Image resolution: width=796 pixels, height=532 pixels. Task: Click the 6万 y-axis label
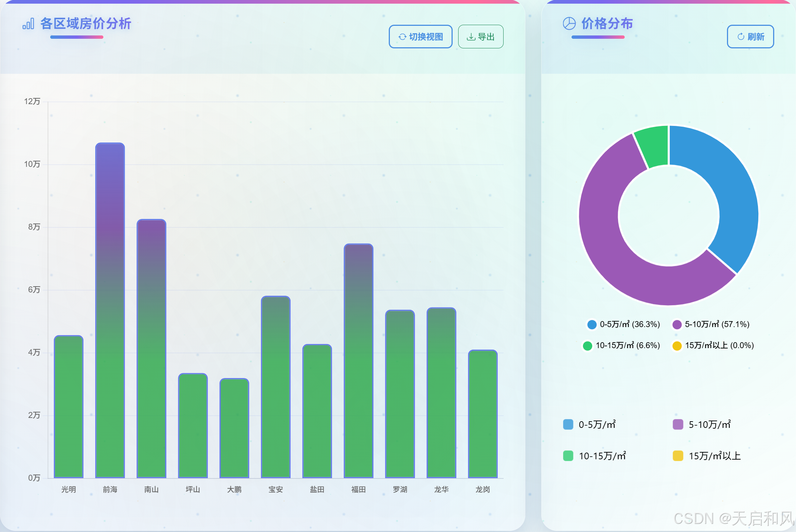click(34, 290)
